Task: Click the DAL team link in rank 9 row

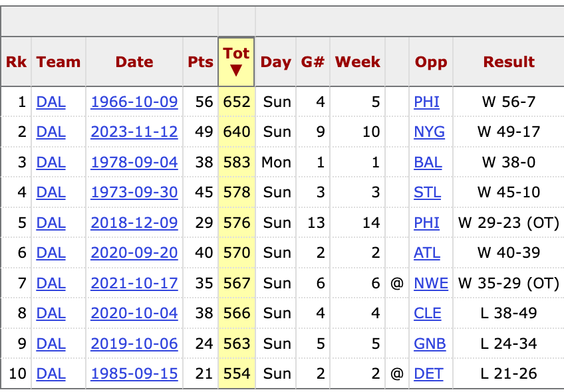Action: (51, 343)
